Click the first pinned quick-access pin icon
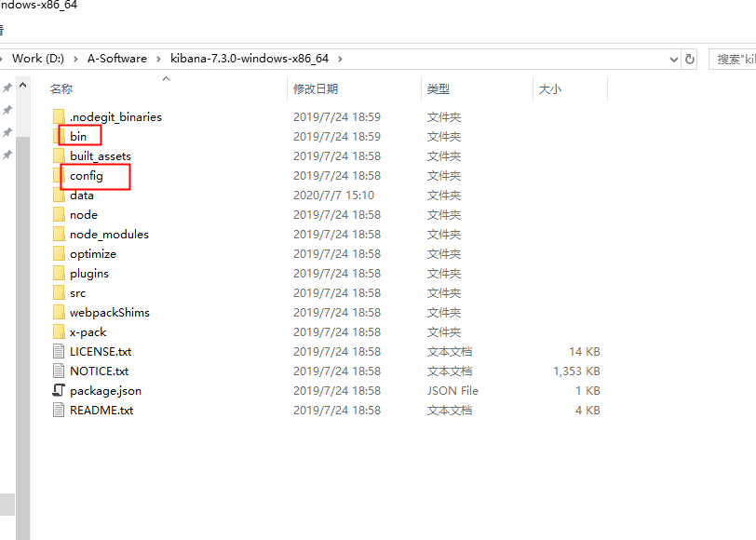The height and width of the screenshot is (540, 756). pos(7,88)
